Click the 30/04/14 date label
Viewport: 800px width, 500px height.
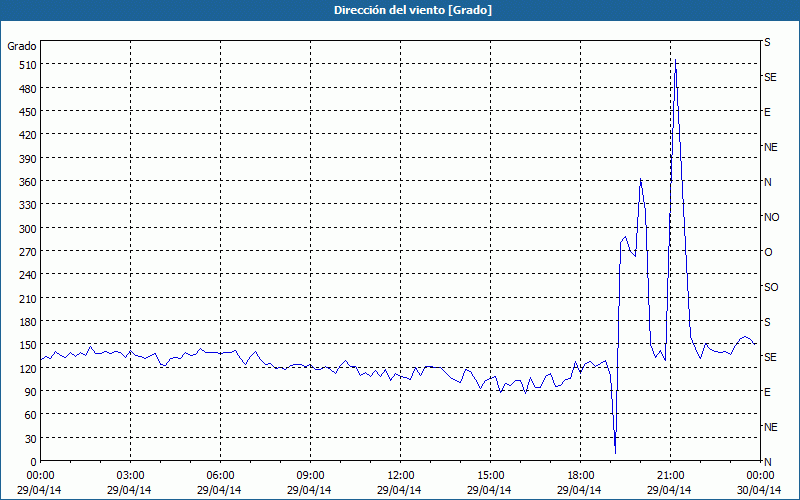pyautogui.click(x=759, y=490)
